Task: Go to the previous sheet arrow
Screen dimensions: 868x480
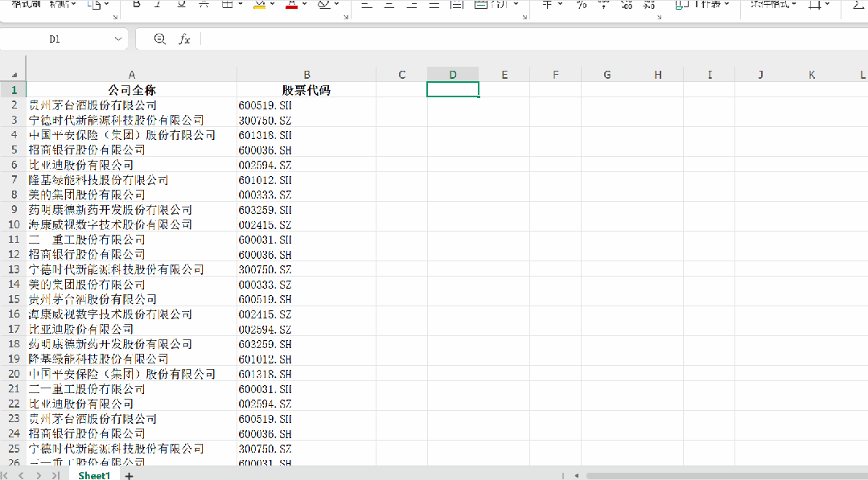Action: pyautogui.click(x=21, y=475)
